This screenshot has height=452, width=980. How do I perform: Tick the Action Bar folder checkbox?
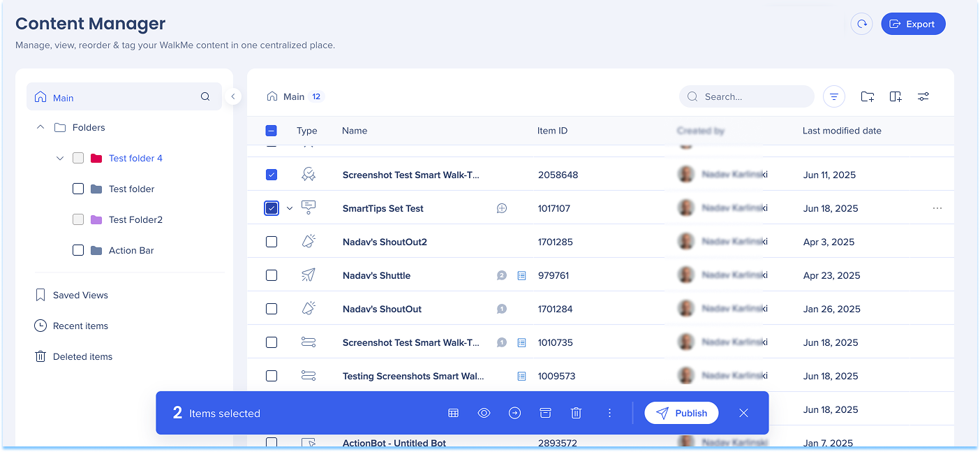[78, 250]
